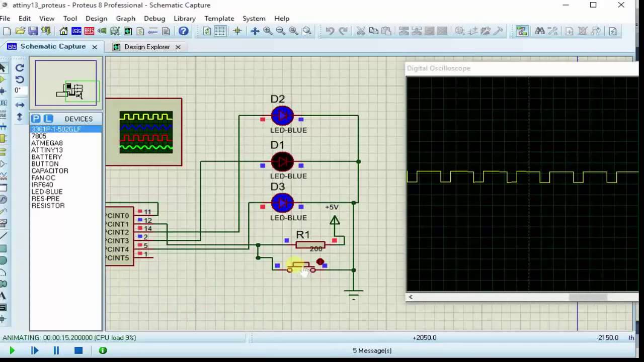The width and height of the screenshot is (644, 362).
Task: Start the simulation with Play
Action: point(12,350)
